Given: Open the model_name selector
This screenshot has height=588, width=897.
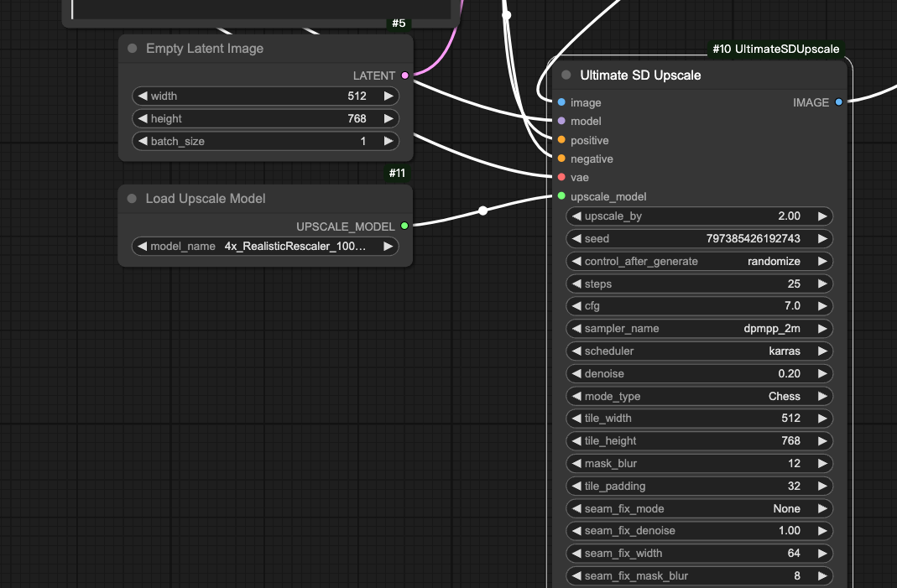Looking at the screenshot, I should (x=265, y=247).
